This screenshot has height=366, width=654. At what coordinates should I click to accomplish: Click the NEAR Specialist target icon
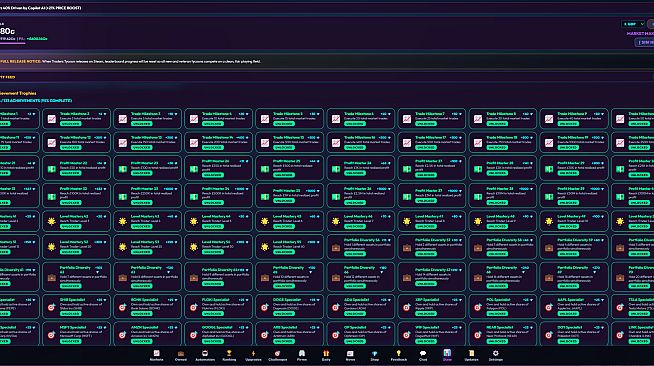478,335
